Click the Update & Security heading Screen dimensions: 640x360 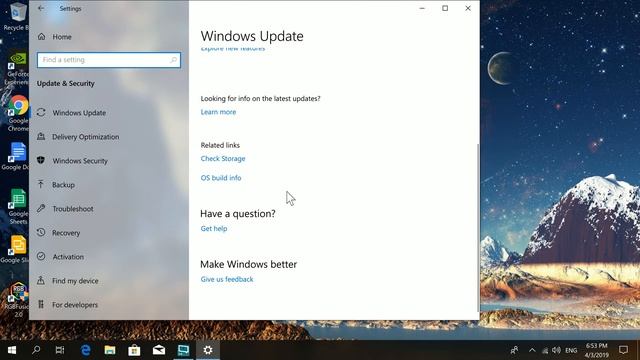pos(66,83)
